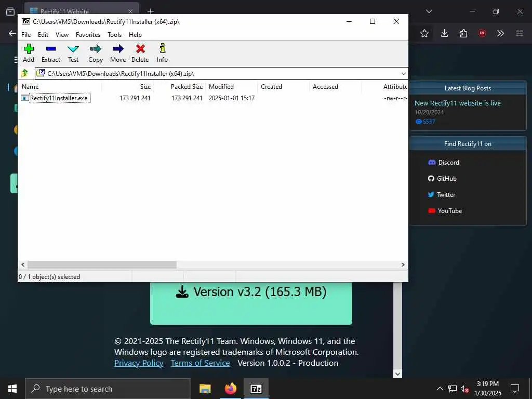Close the Rectify11 Website tab
This screenshot has height=399, width=532.
click(130, 11)
